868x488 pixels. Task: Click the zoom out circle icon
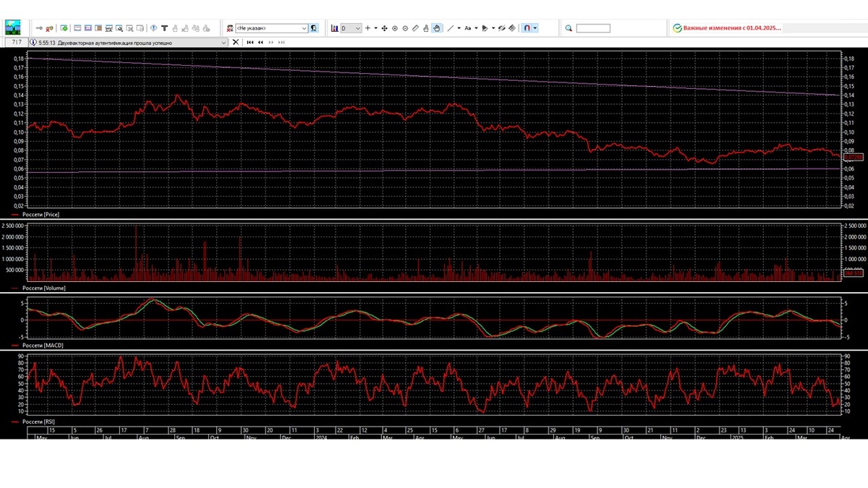coord(405,28)
